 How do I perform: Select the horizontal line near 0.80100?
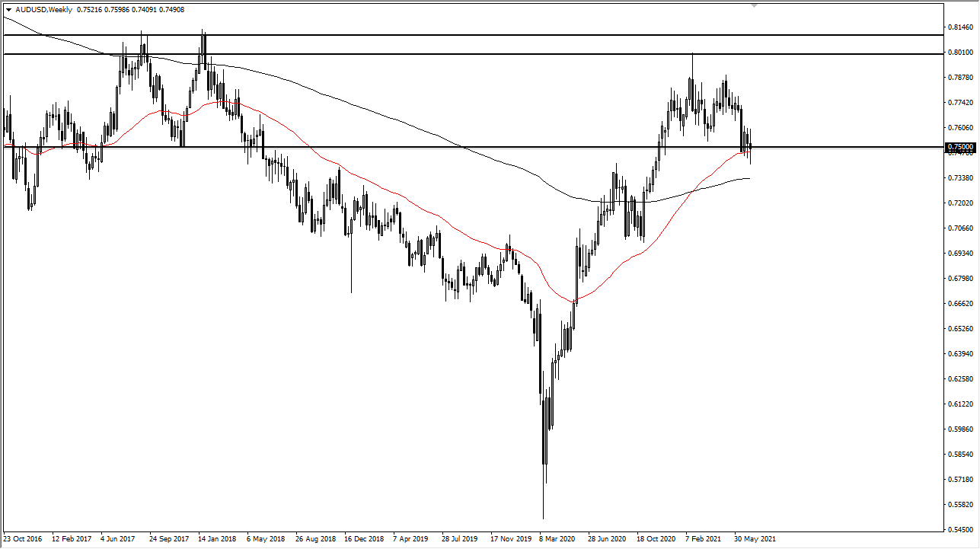click(x=457, y=53)
